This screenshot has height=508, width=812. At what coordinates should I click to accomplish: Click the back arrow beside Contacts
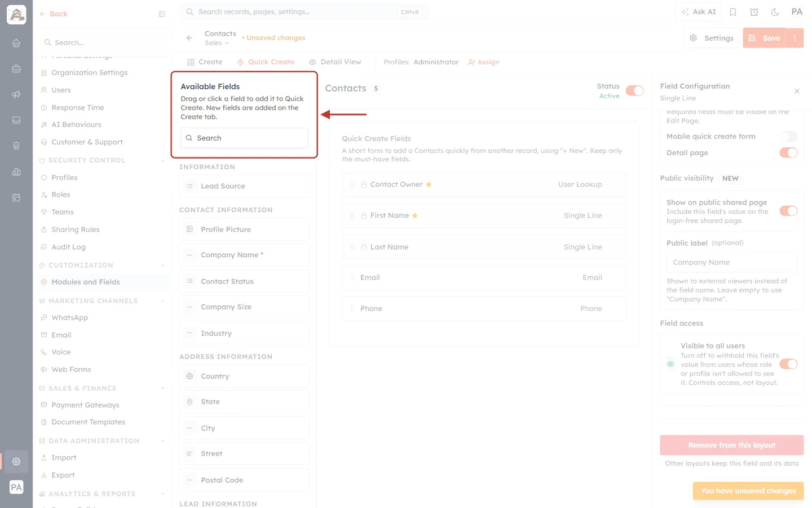[x=189, y=38]
